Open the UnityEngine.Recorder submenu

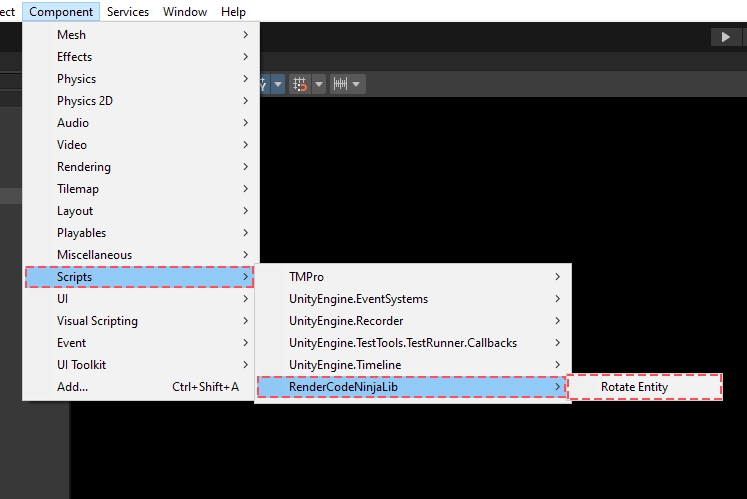pyautogui.click(x=412, y=321)
